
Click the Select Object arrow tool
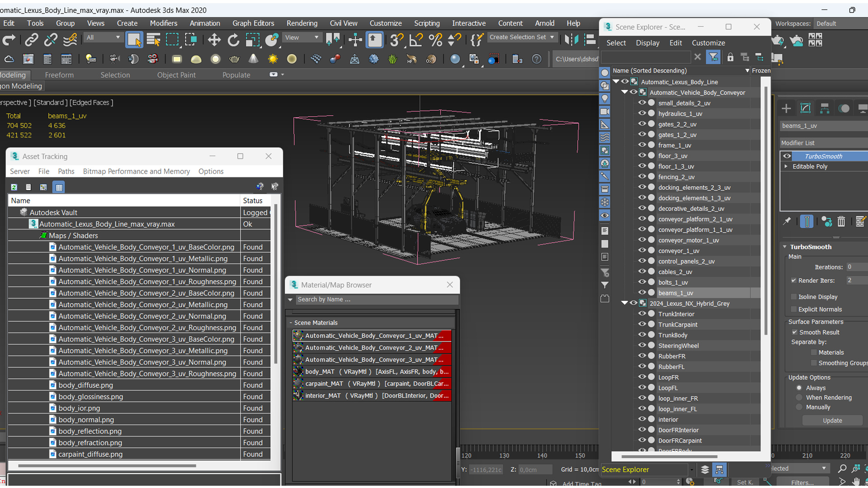click(x=134, y=40)
